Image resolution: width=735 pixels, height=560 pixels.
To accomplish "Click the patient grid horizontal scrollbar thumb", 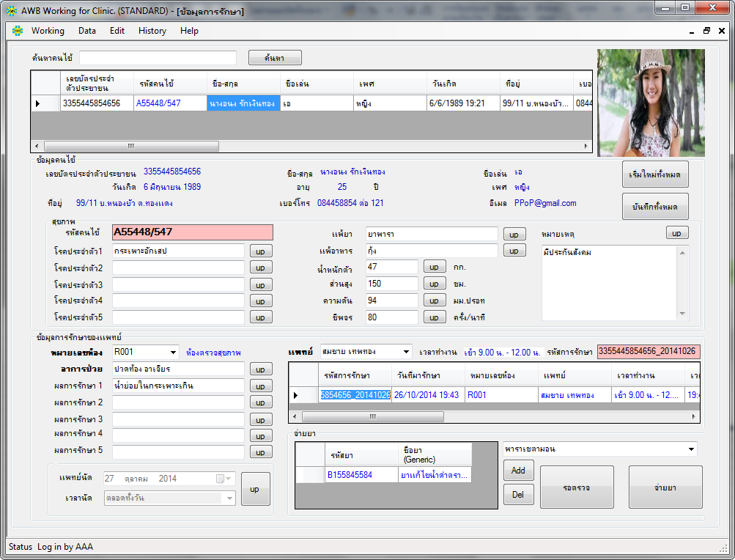I will point(130,146).
